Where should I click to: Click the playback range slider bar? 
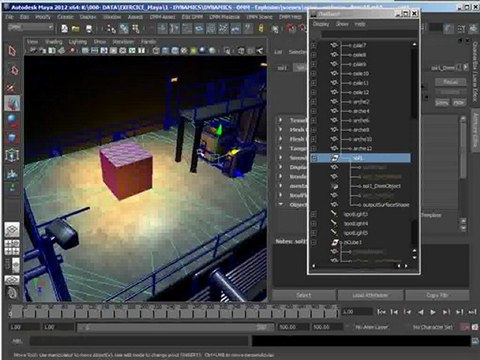(x=176, y=328)
